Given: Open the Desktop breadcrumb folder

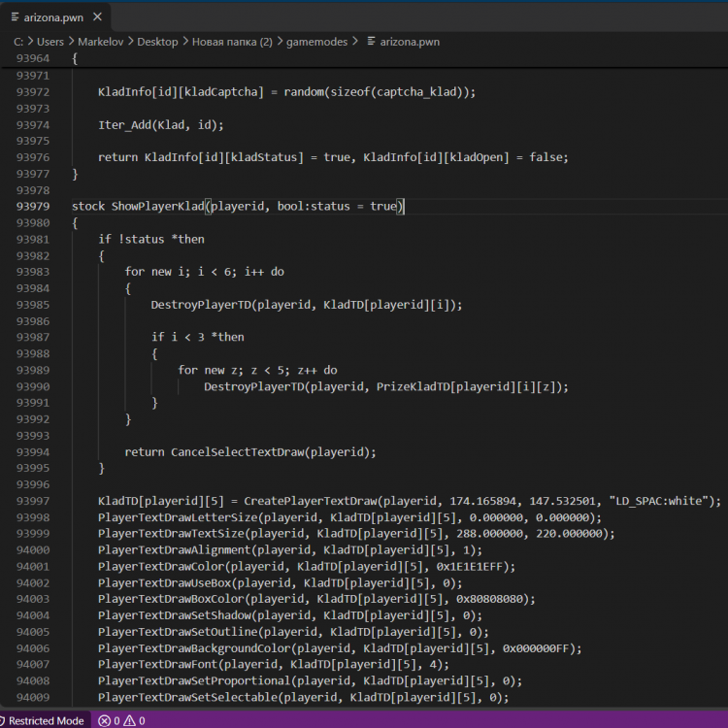Looking at the screenshot, I should [157, 42].
